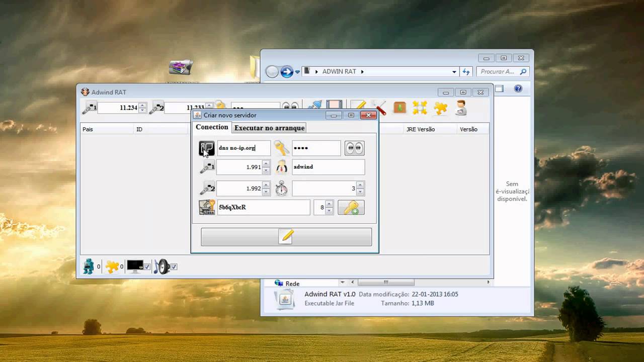
Task: Click the modification date 22-01-2013 16:05
Action: coord(435,294)
